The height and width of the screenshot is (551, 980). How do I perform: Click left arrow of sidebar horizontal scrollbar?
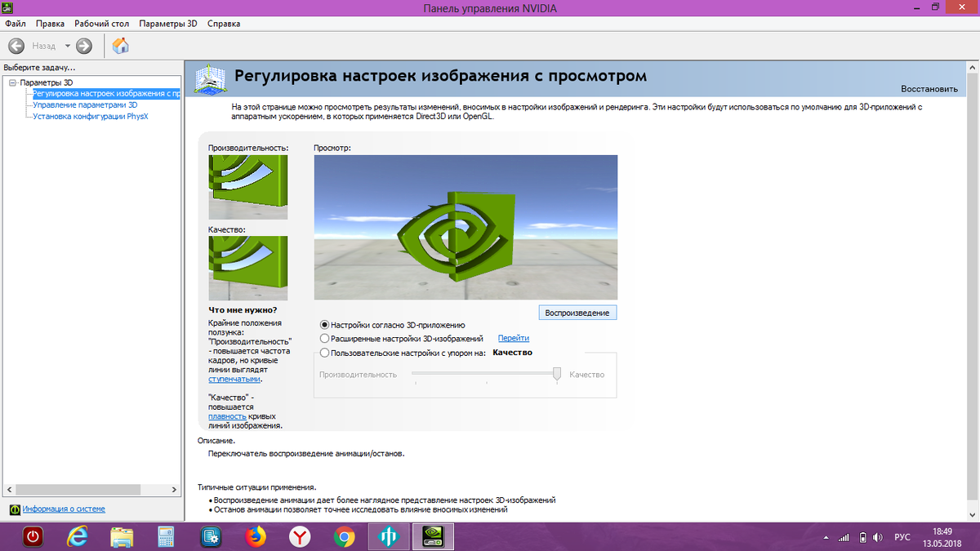(x=8, y=488)
